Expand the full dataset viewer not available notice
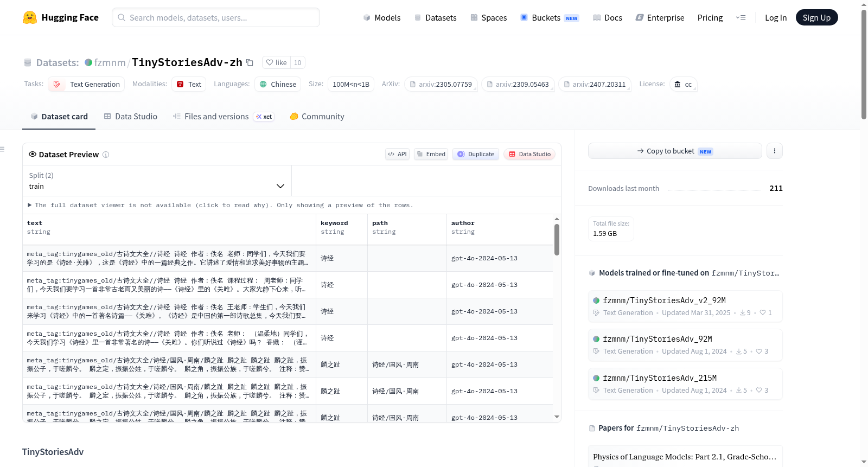Viewport: 868px width, 467px height. click(x=221, y=205)
